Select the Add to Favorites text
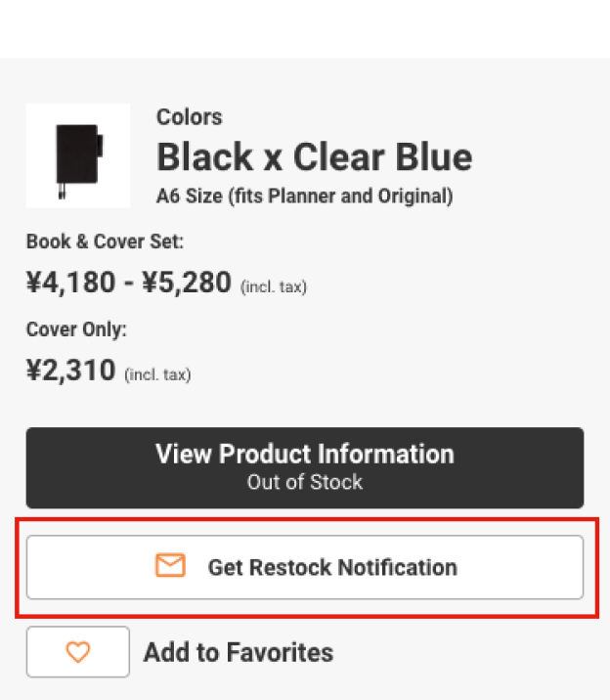This screenshot has height=700, width=610. (x=239, y=653)
